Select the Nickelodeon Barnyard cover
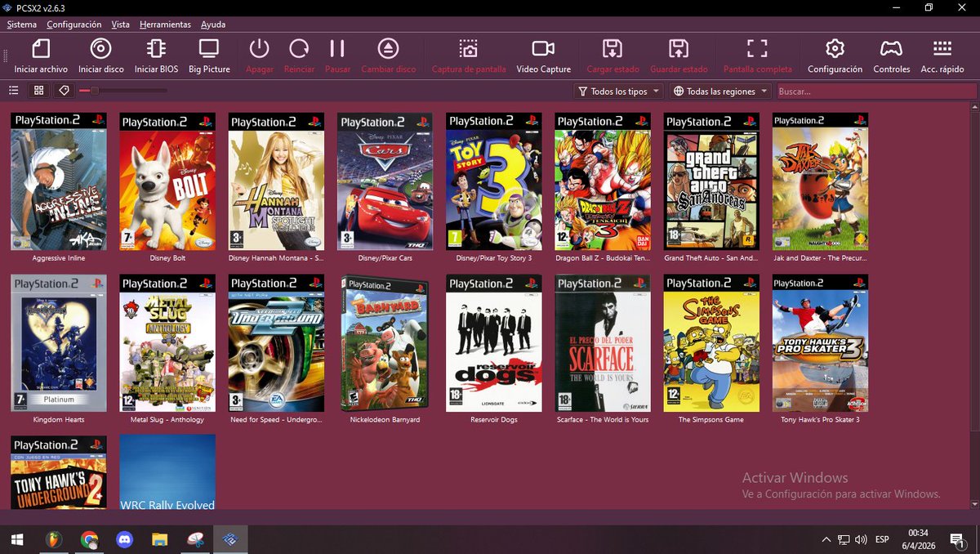 (x=385, y=343)
